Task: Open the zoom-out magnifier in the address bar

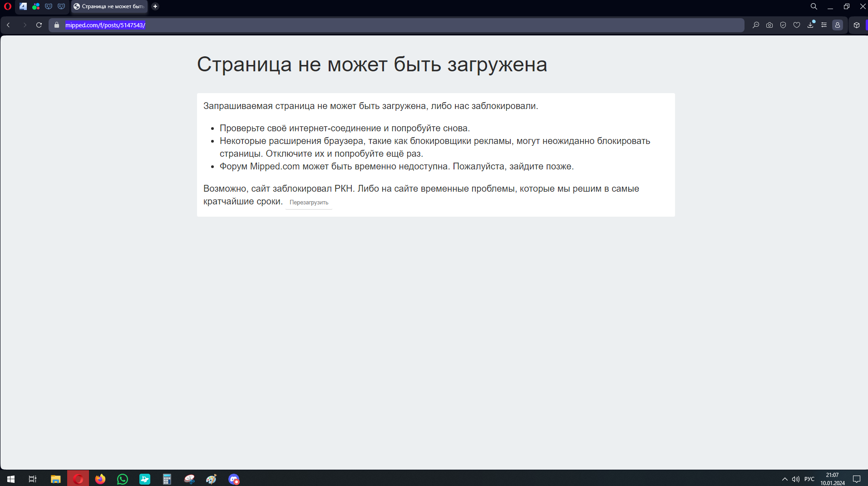Action: (x=756, y=25)
